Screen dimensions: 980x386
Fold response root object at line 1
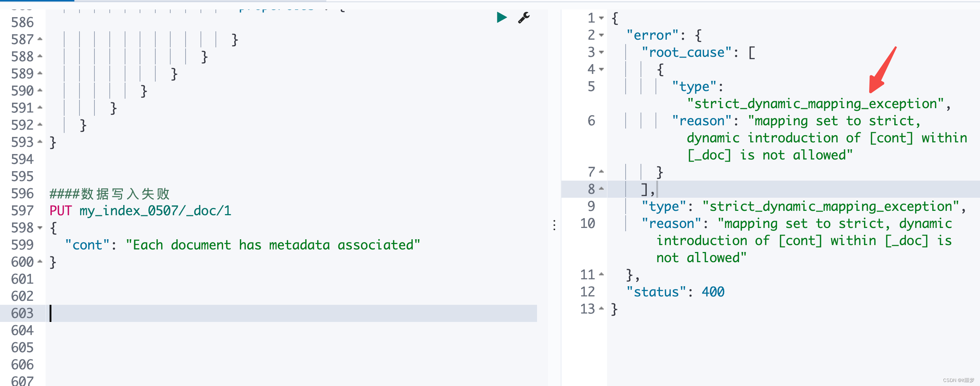click(601, 18)
